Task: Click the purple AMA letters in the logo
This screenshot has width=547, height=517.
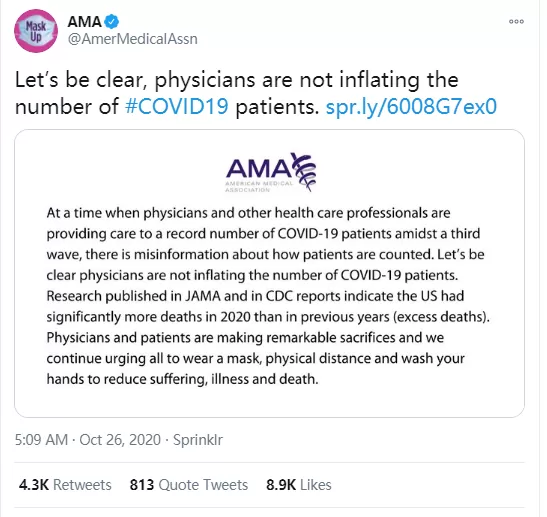Action: (x=258, y=168)
